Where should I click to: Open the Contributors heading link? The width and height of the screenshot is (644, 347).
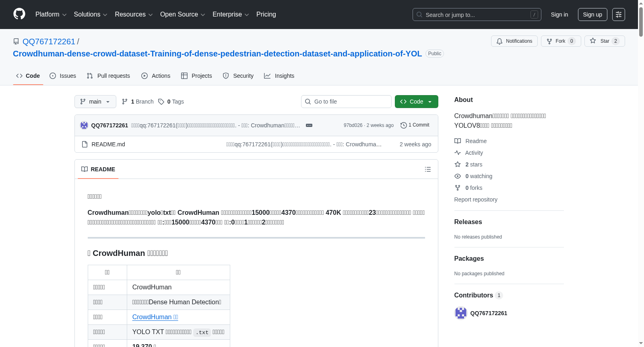479,295
